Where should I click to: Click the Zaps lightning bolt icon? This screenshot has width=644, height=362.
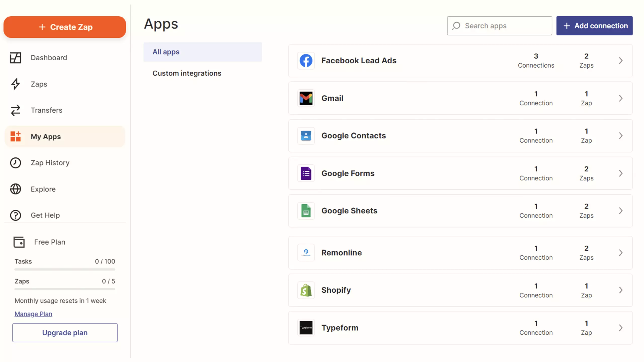pyautogui.click(x=15, y=84)
